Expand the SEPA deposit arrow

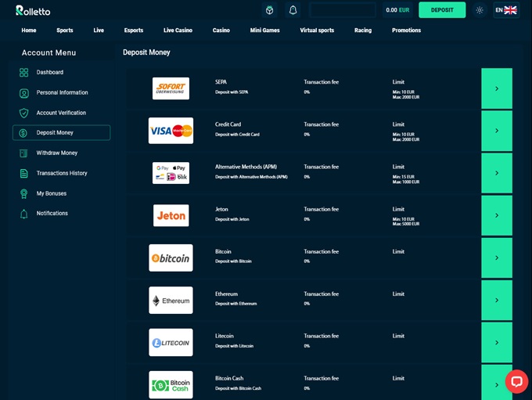497,88
